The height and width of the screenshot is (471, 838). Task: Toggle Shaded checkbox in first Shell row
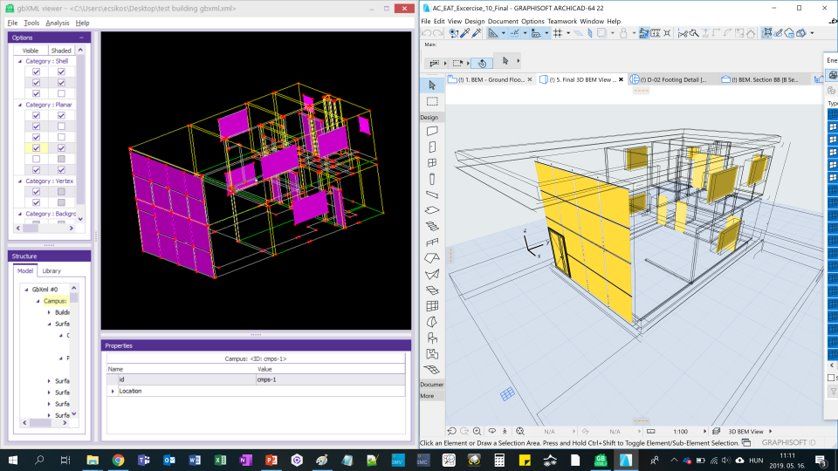61,72
